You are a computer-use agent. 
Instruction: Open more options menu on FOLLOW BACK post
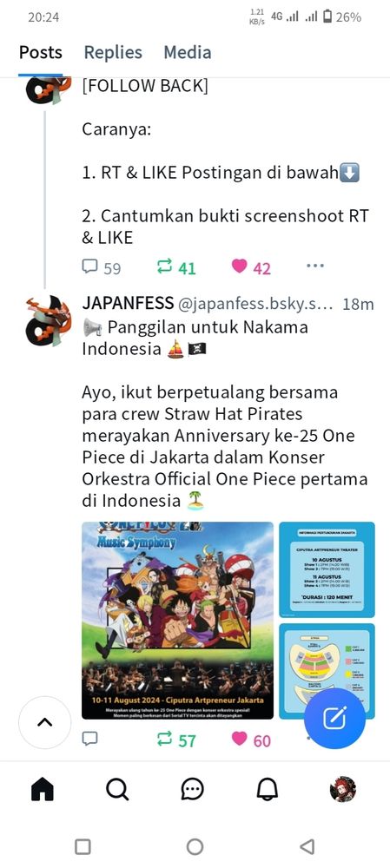pos(315,266)
